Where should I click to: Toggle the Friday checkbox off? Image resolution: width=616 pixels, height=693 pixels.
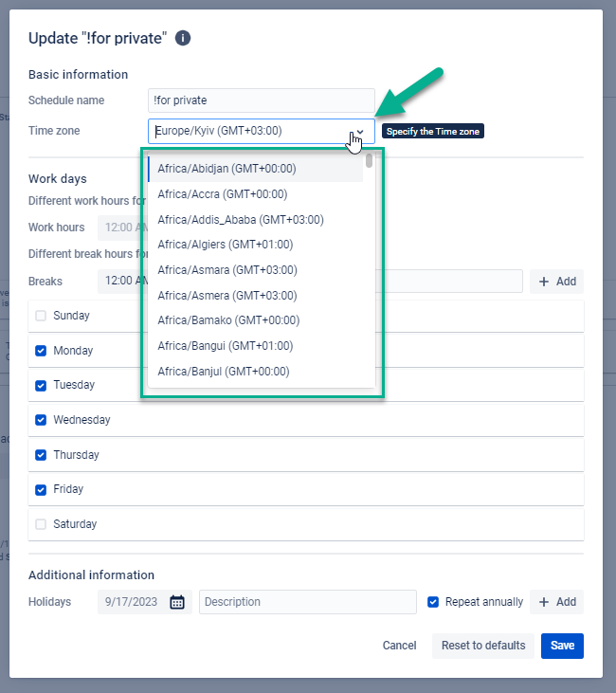pyautogui.click(x=41, y=489)
